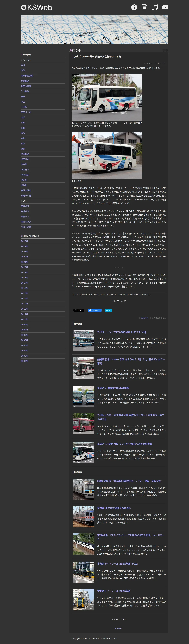Open the 新京成電鉄 category
This screenshot has width=189, height=644.
click(x=26, y=86)
